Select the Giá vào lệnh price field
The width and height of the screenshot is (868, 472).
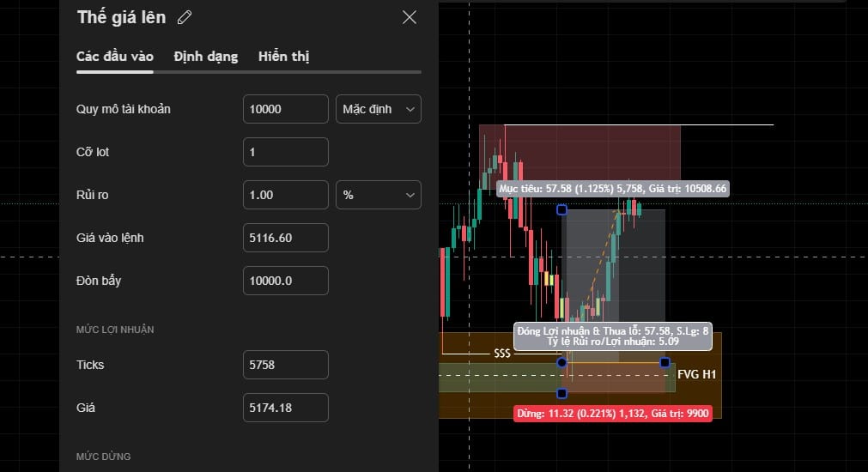286,238
